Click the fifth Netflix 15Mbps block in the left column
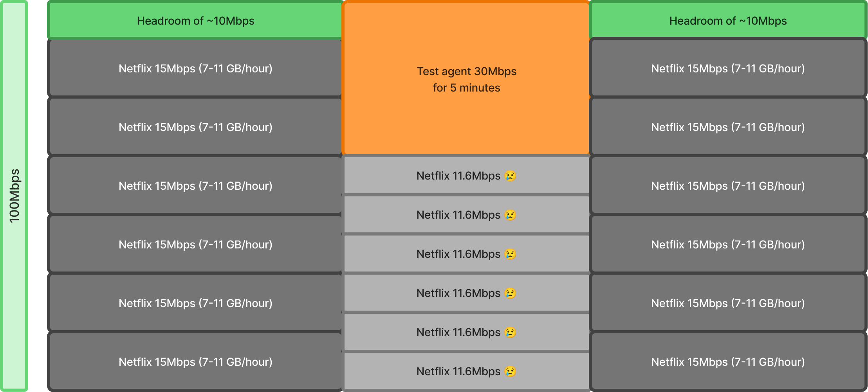 tap(195, 303)
